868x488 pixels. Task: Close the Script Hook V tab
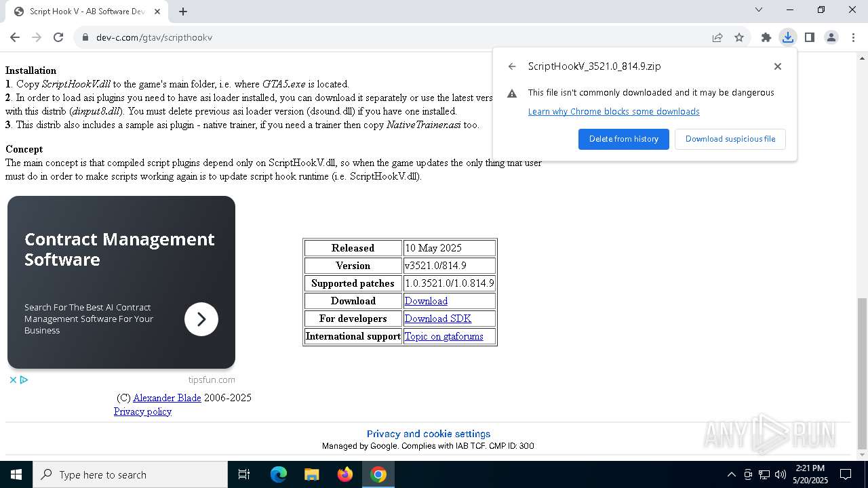tap(157, 12)
